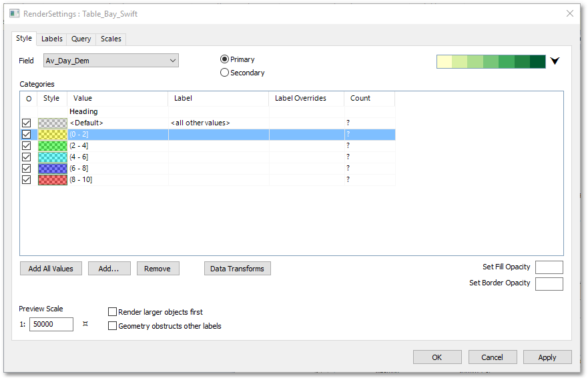The width and height of the screenshot is (588, 380).
Task: Click the blue (6 - 8] style swatch
Action: pos(53,168)
